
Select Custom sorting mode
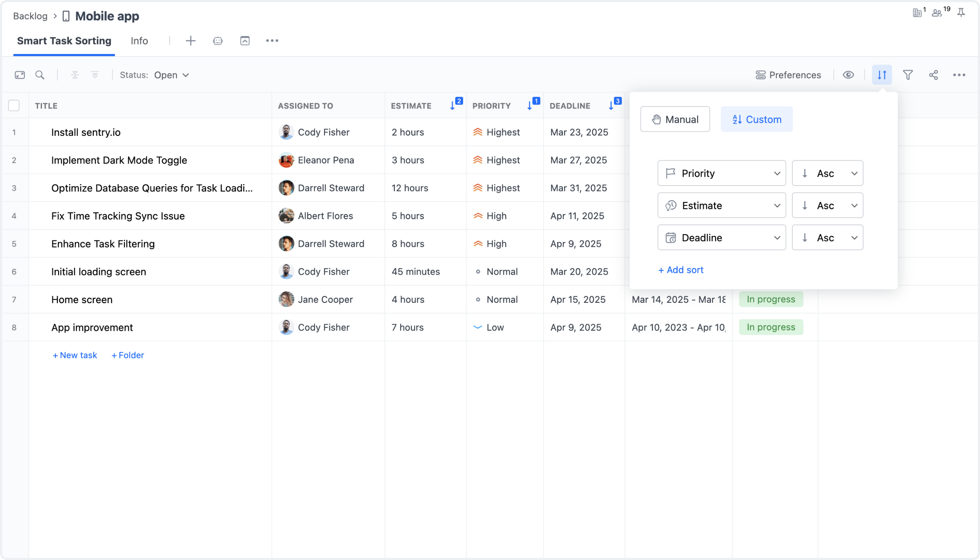tap(757, 119)
